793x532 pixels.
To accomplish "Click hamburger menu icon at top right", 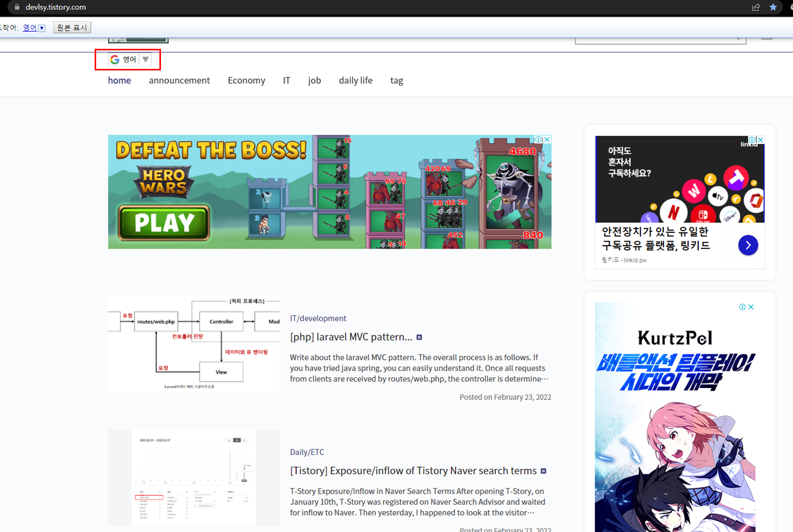I will pyautogui.click(x=767, y=39).
